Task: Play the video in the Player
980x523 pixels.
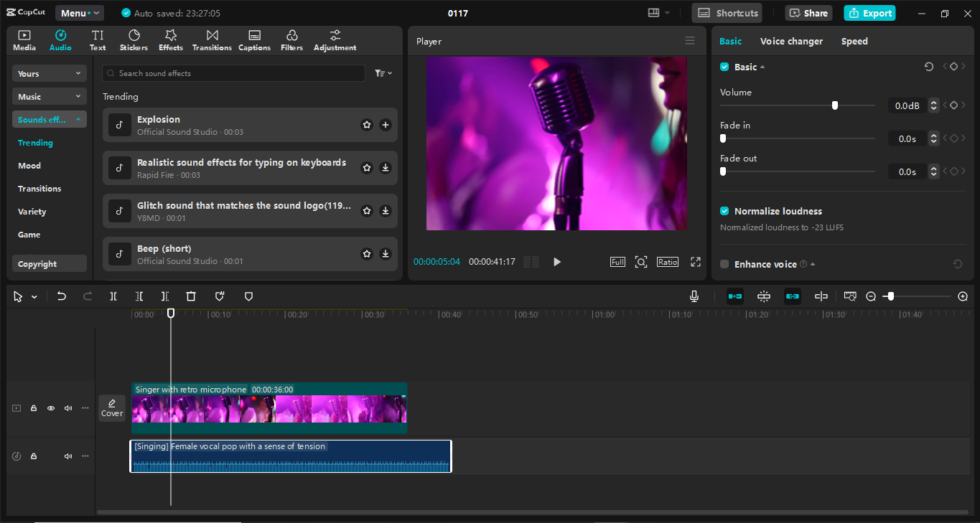Action: click(x=557, y=262)
